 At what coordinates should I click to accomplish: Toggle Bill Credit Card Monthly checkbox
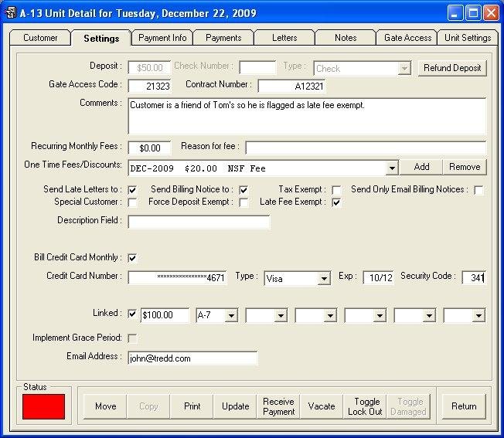[x=132, y=258]
